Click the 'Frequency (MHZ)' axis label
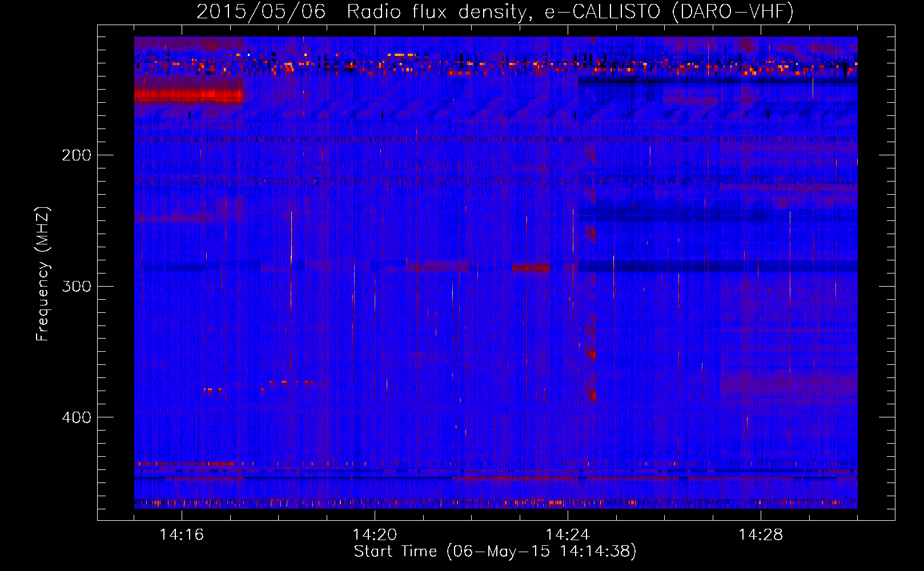This screenshot has width=924, height=571. (43, 274)
